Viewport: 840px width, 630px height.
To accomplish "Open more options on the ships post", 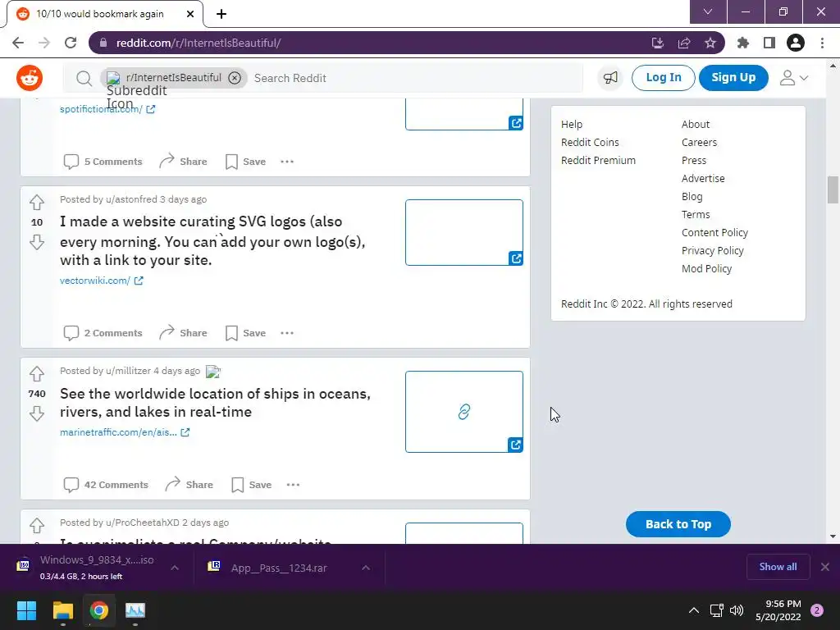I will (293, 485).
